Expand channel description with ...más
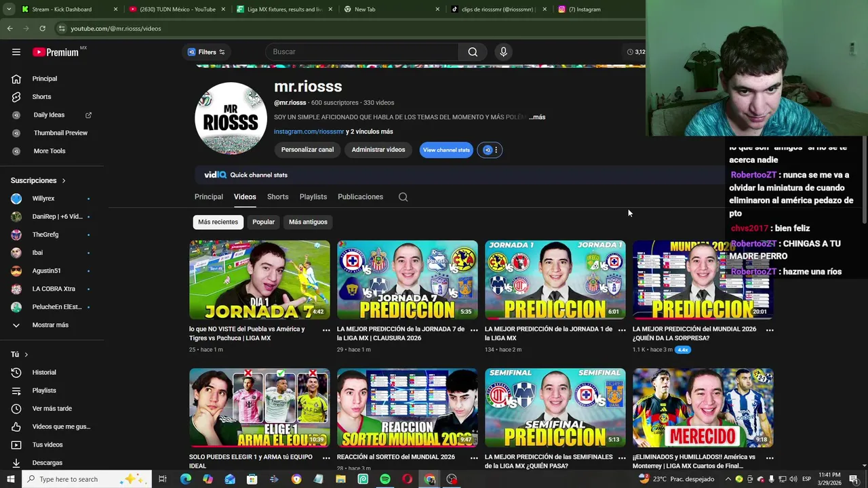The height and width of the screenshot is (488, 868). (x=537, y=117)
